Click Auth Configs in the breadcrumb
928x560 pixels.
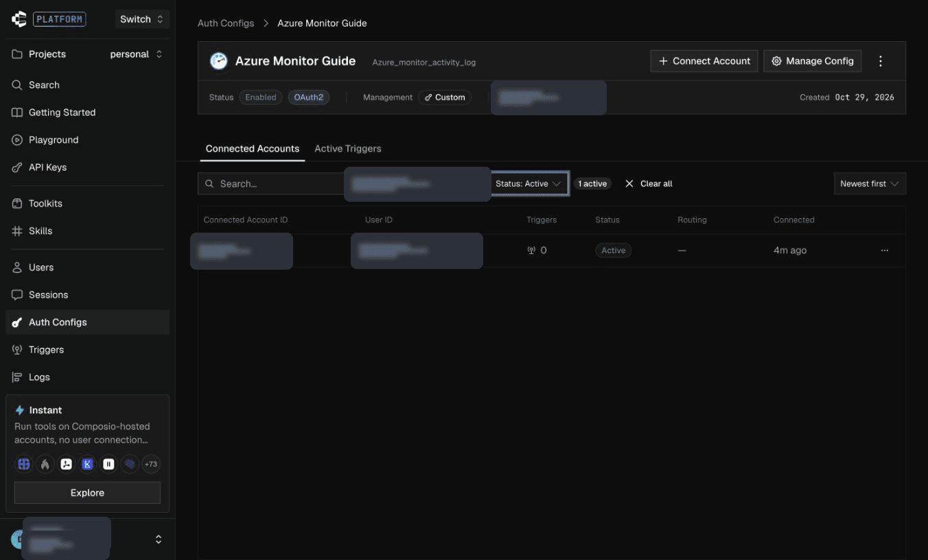pyautogui.click(x=226, y=23)
